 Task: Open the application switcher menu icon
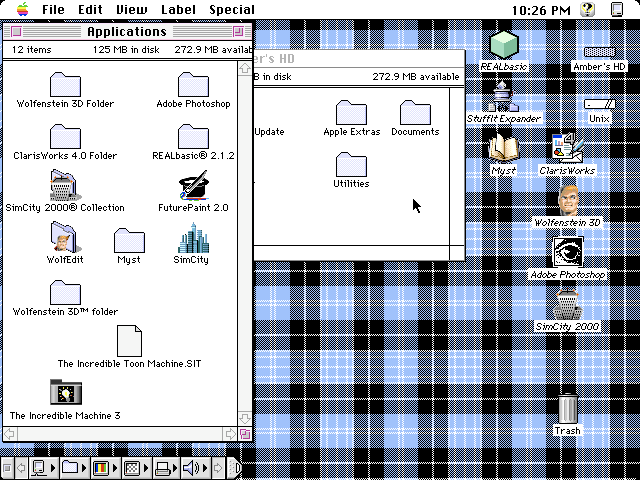tap(617, 9)
